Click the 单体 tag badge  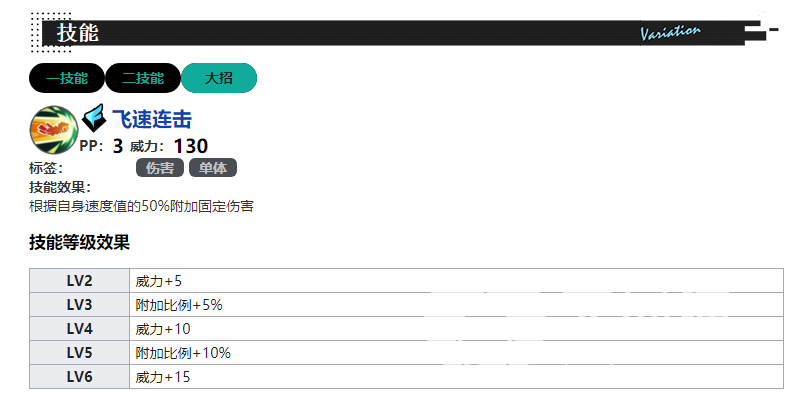[x=212, y=168]
